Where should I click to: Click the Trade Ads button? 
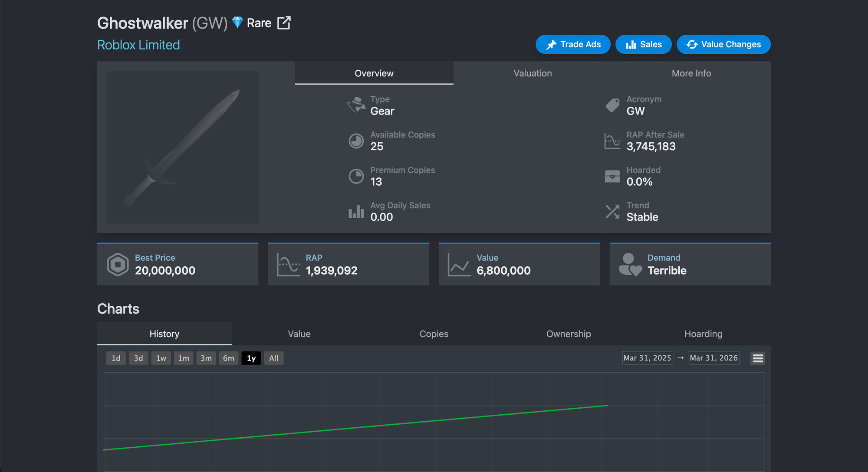(573, 45)
